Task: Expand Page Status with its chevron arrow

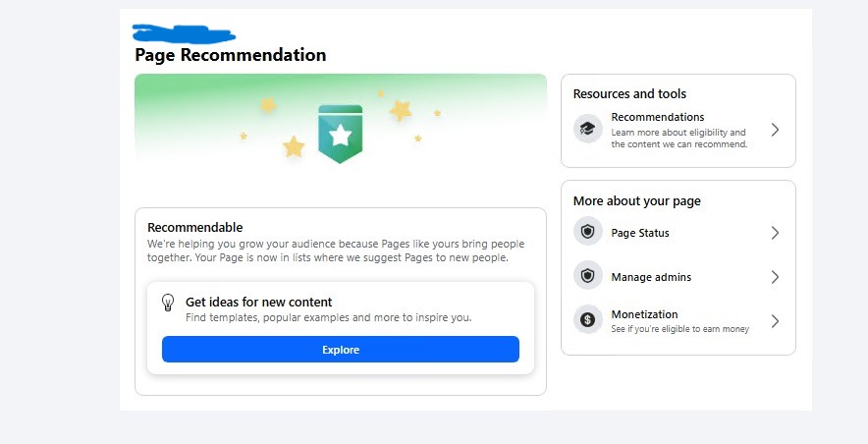Action: tap(775, 233)
